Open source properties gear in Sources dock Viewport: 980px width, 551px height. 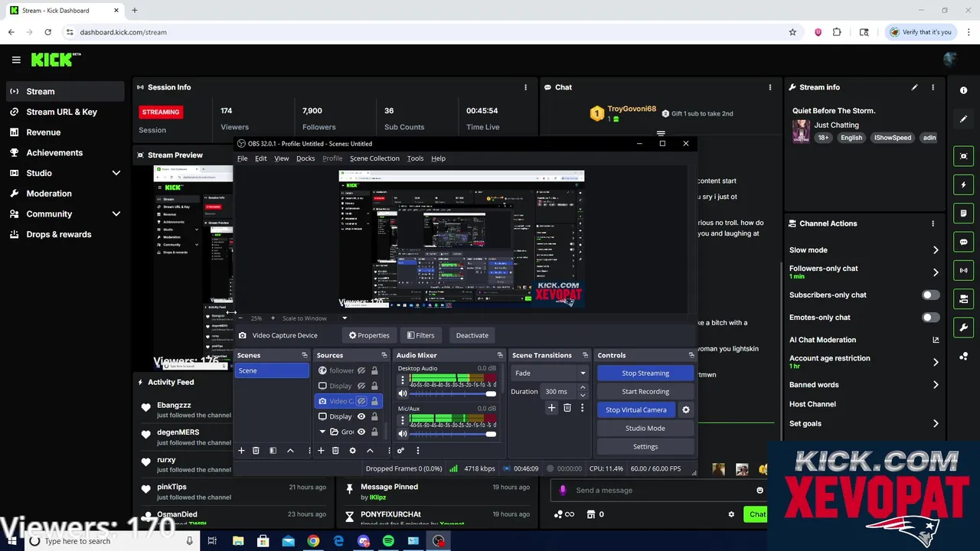[352, 451]
